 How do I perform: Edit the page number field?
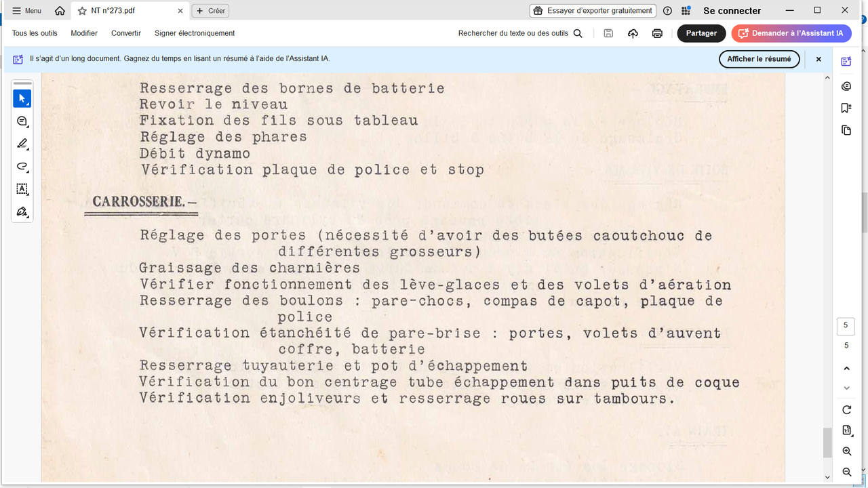click(x=846, y=326)
